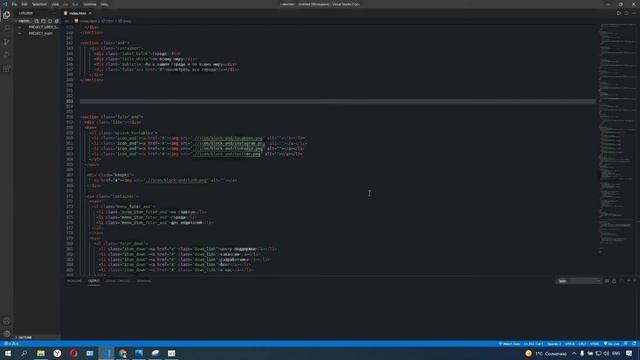This screenshot has width=640, height=360.
Task: Open the Windows notification center icon
Action: 629,353
